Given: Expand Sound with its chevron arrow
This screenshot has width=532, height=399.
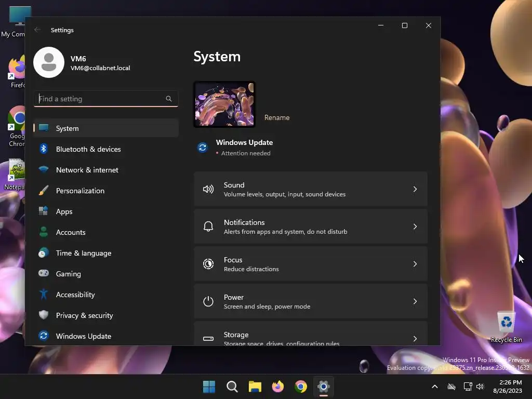Looking at the screenshot, I should pyautogui.click(x=415, y=189).
